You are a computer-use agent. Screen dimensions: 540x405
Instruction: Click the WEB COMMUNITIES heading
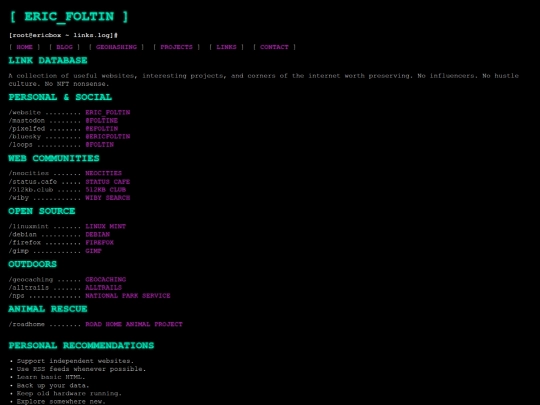54,158
